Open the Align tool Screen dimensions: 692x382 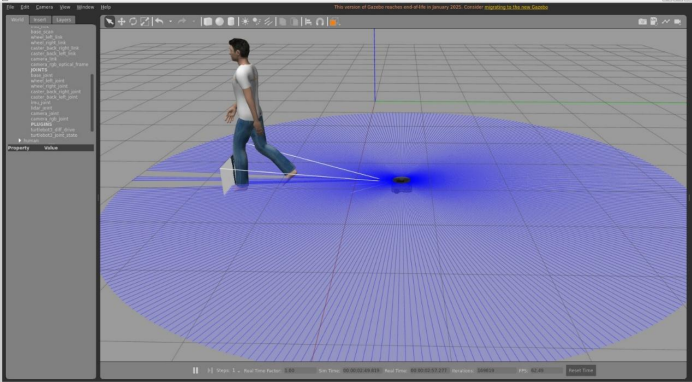point(308,22)
